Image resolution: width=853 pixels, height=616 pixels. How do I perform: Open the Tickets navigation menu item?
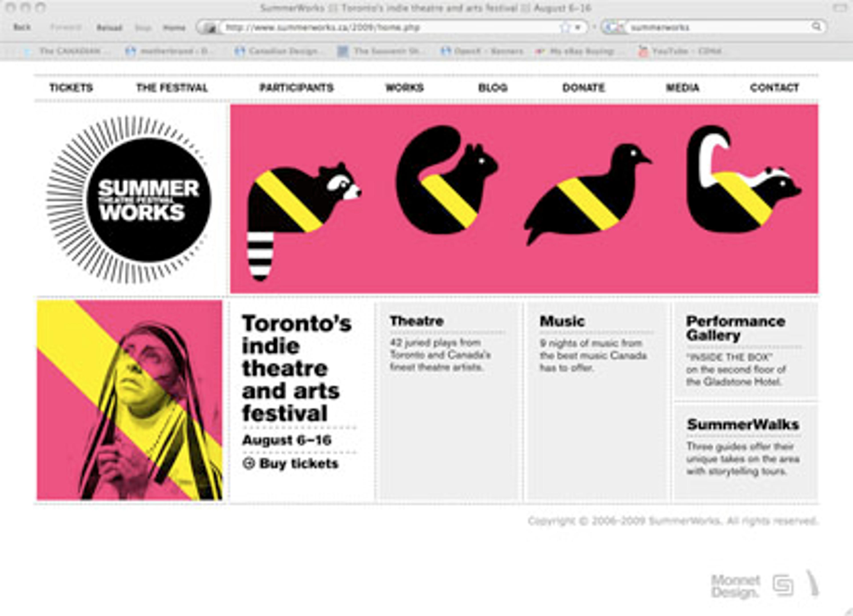point(71,88)
